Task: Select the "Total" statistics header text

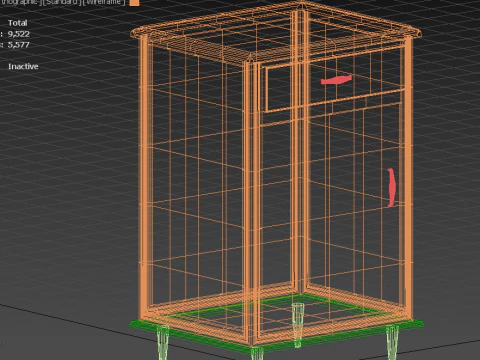Action: pyautogui.click(x=18, y=23)
